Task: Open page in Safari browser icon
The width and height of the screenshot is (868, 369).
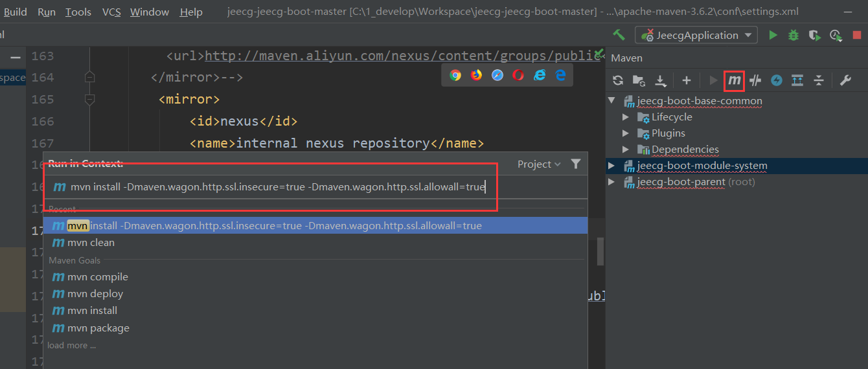Action: (x=497, y=75)
